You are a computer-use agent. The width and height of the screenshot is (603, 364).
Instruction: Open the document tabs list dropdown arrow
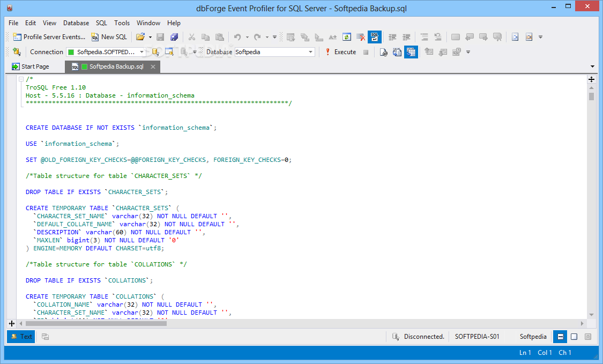click(x=592, y=66)
